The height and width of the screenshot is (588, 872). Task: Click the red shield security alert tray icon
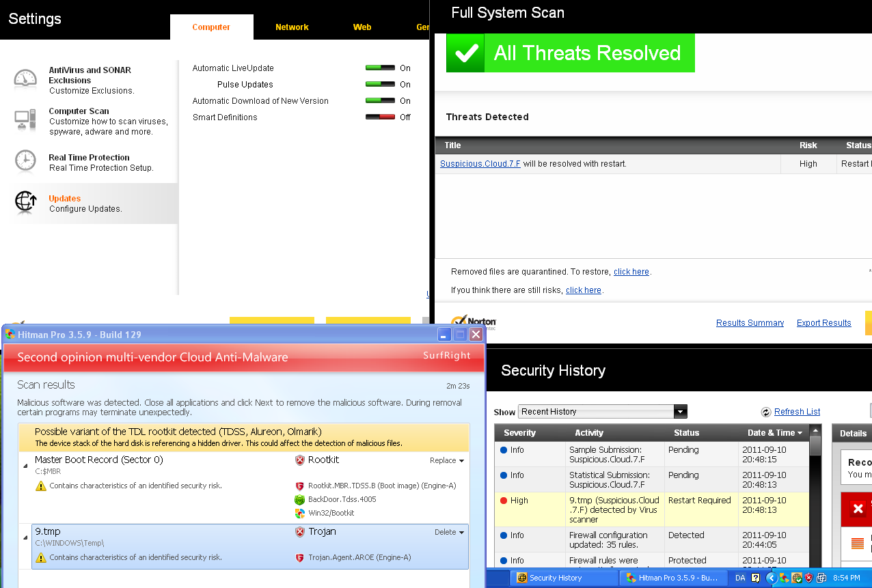[x=808, y=578]
